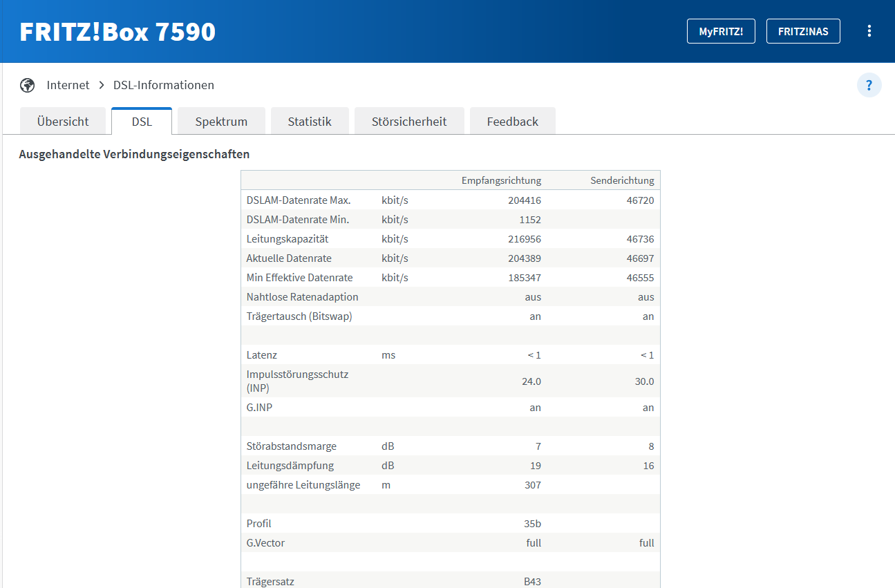Click the Trägersatz value B43
Image resolution: width=895 pixels, height=588 pixels.
pos(532,582)
